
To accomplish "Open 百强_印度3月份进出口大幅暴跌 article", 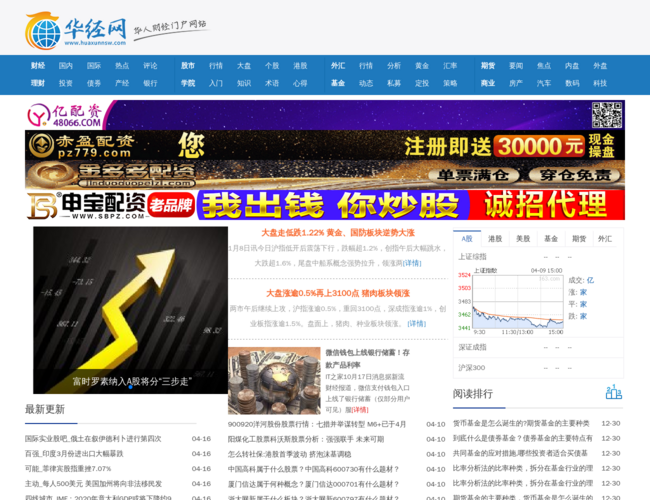I will click(x=74, y=454).
